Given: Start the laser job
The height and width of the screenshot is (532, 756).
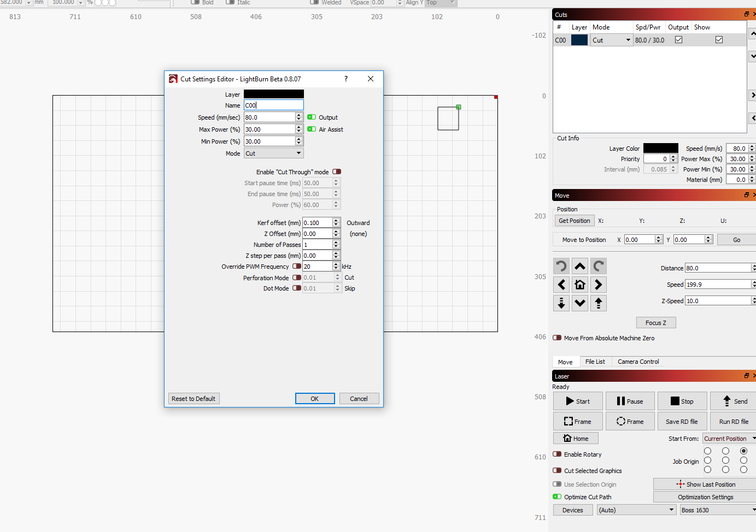Looking at the screenshot, I should tap(578, 401).
